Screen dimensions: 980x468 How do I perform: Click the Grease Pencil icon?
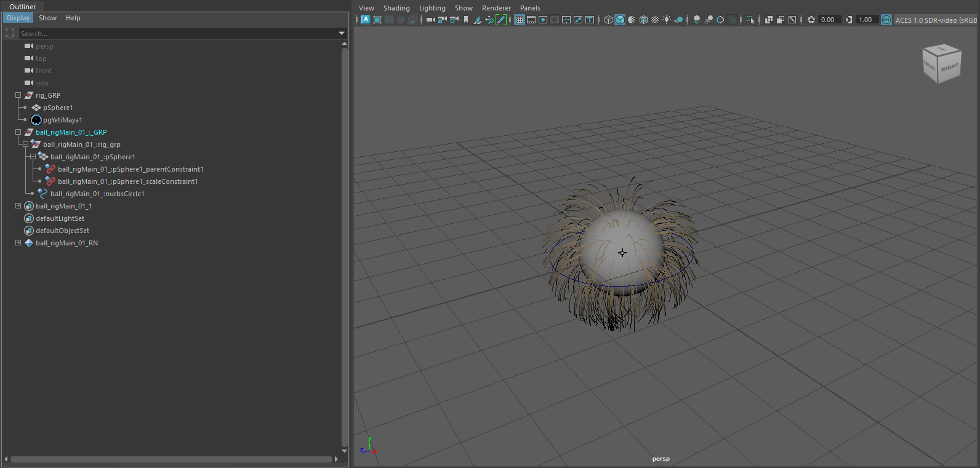coord(501,20)
